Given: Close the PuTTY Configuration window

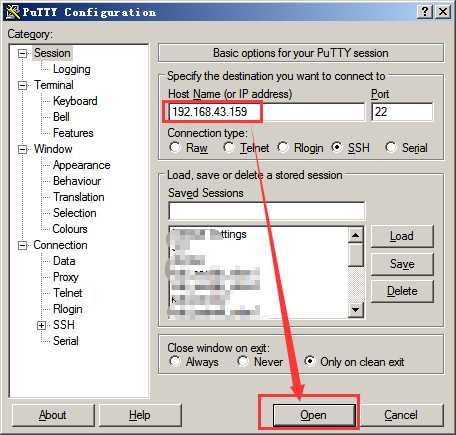Looking at the screenshot, I should coord(443,12).
